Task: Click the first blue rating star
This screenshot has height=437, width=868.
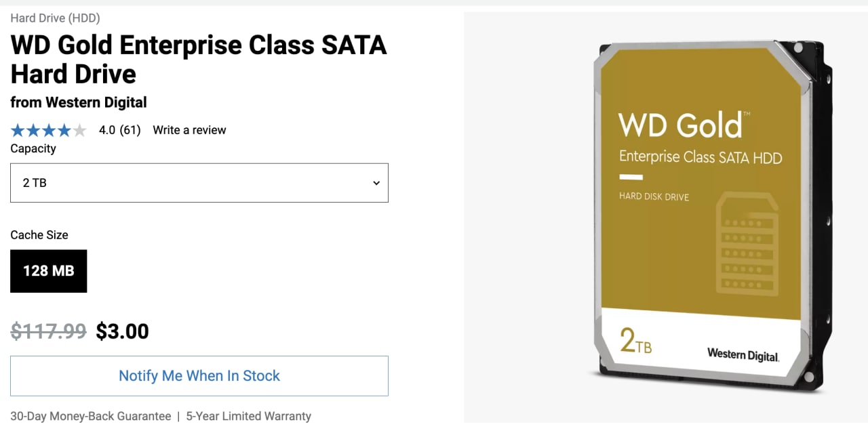Action: pyautogui.click(x=18, y=130)
